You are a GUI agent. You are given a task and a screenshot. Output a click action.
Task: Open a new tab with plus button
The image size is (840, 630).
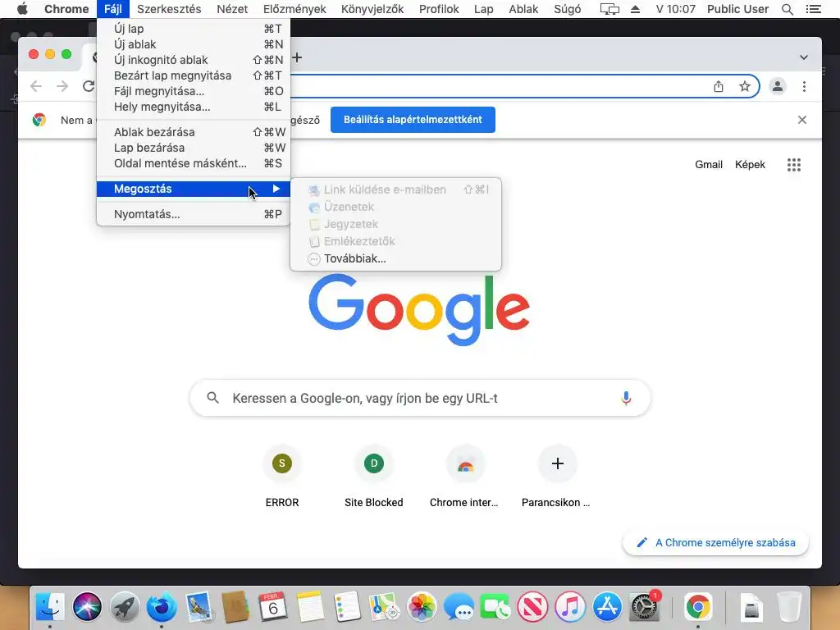click(x=297, y=57)
